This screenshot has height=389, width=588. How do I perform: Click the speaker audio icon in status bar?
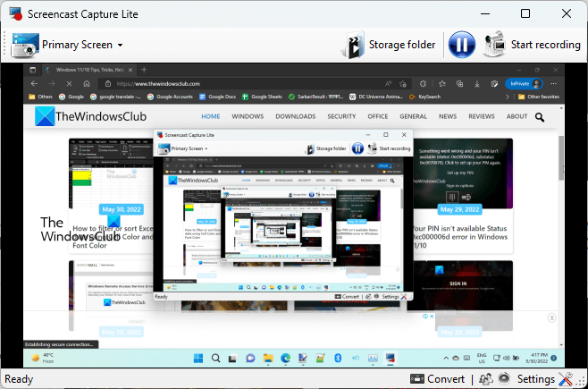(504, 377)
